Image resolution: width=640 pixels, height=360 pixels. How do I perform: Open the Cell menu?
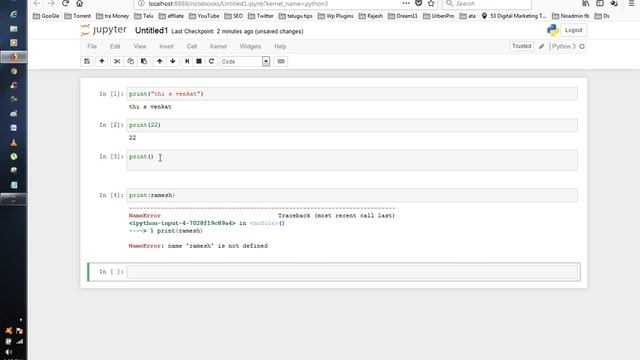click(192, 47)
